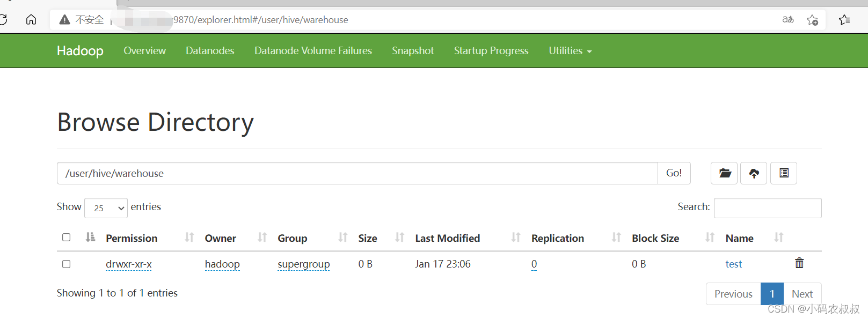
Task: Click the directory path input field
Action: pyautogui.click(x=358, y=173)
